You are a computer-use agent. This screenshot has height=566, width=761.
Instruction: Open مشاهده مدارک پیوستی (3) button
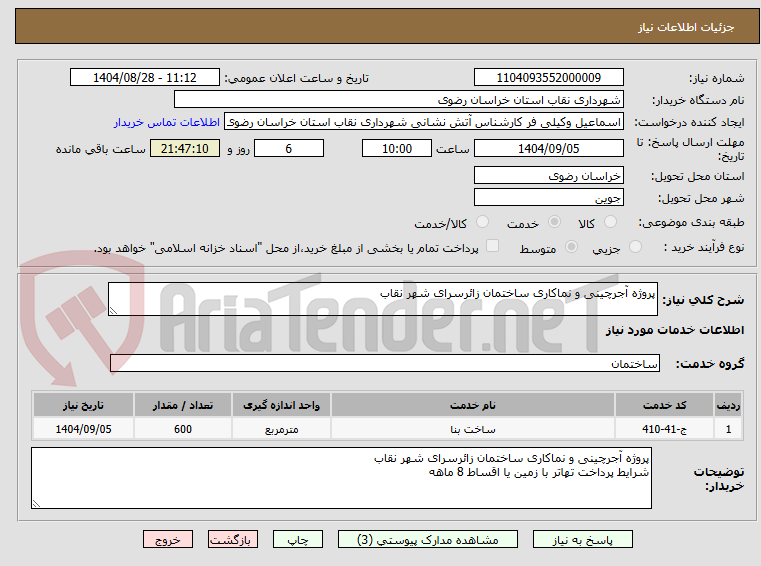[428, 539]
